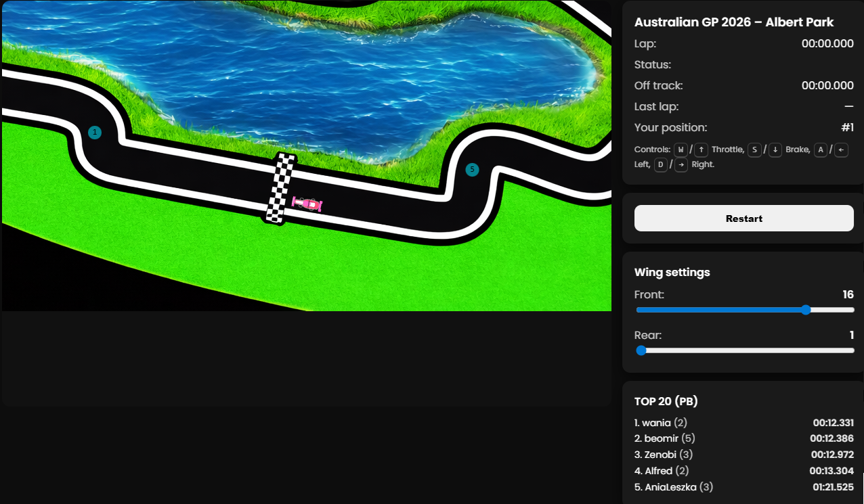Click the checkered start/finish line
The height and width of the screenshot is (504, 864).
[279, 189]
